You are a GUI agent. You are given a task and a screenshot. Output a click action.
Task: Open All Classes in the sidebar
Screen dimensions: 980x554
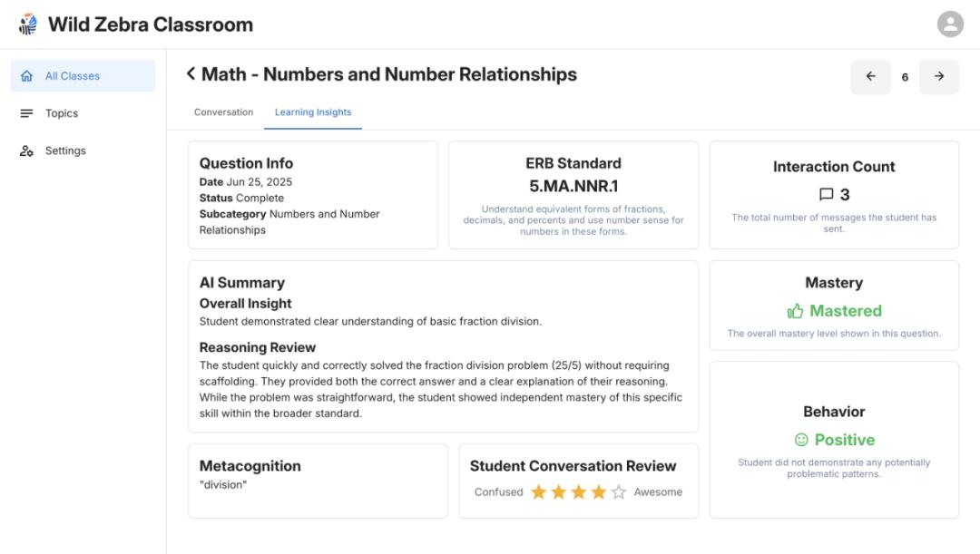[73, 76]
